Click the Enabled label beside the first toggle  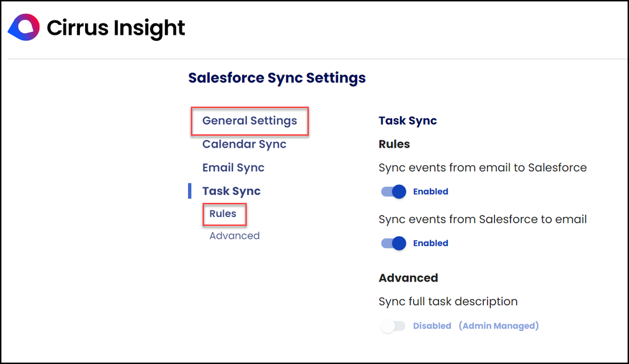(430, 192)
